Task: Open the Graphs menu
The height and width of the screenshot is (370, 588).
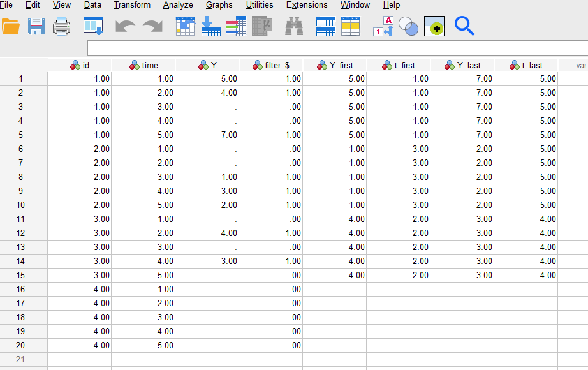Action: [219, 5]
